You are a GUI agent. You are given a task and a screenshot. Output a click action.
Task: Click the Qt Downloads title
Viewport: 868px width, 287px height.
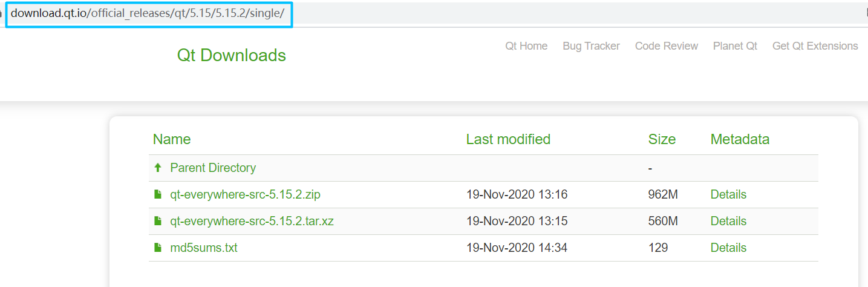click(x=232, y=55)
